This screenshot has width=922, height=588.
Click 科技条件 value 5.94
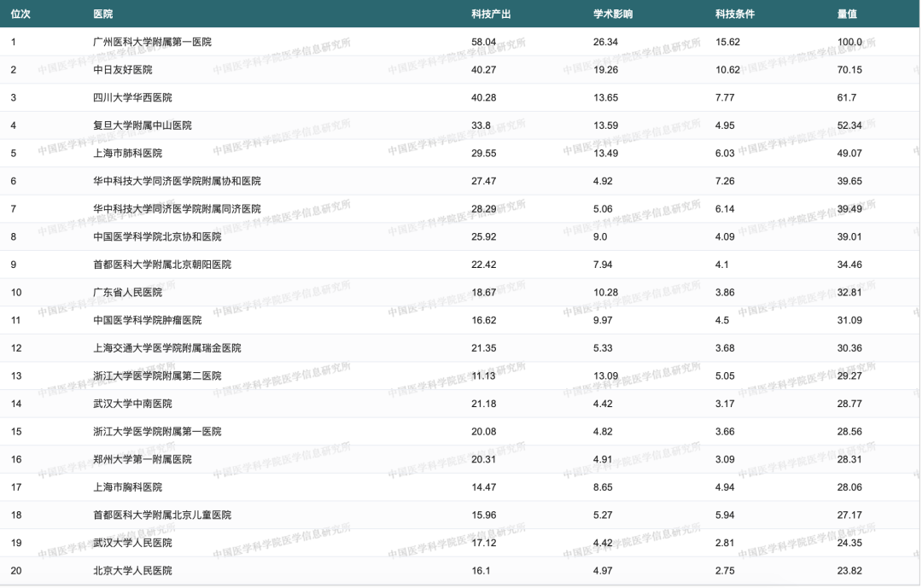725,515
